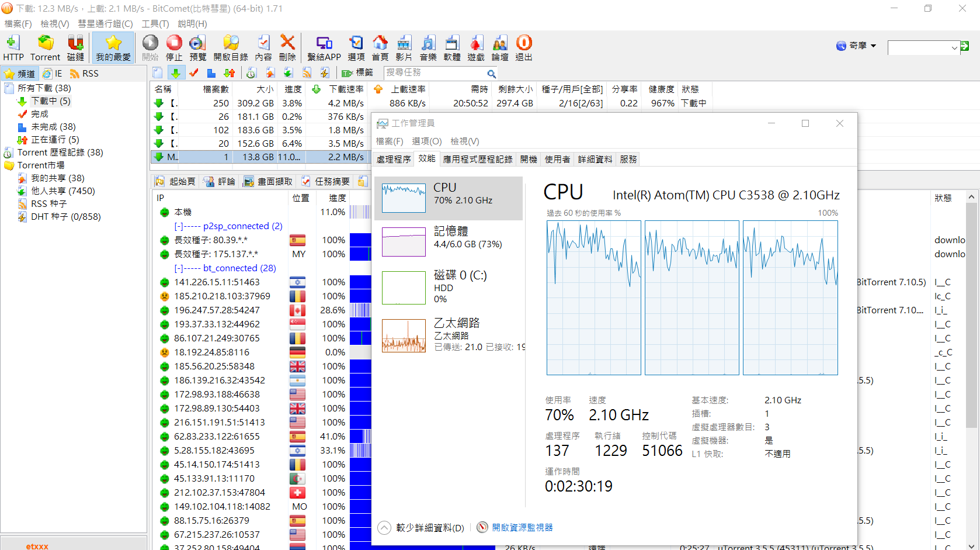Select Torrent 歷程記錄 (38) item
980x550 pixels.
pos(60,153)
